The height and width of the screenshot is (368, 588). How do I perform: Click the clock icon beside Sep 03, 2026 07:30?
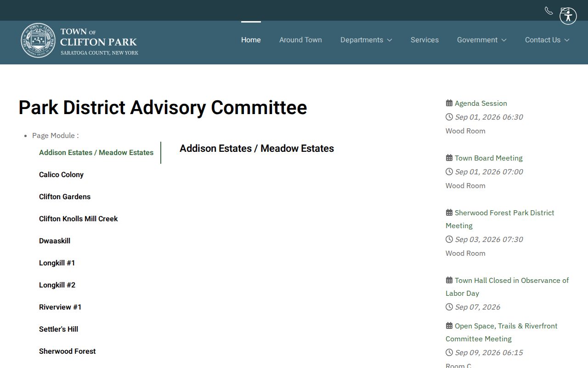click(449, 239)
